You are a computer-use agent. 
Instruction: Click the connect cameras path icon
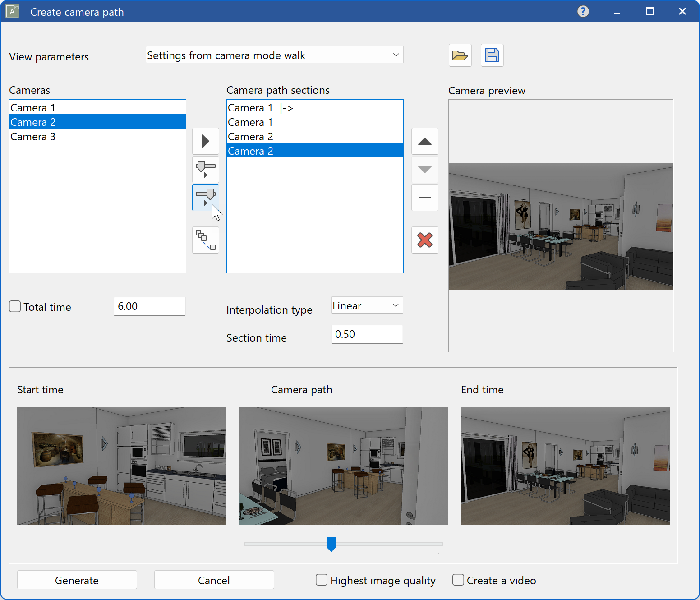[206, 240]
